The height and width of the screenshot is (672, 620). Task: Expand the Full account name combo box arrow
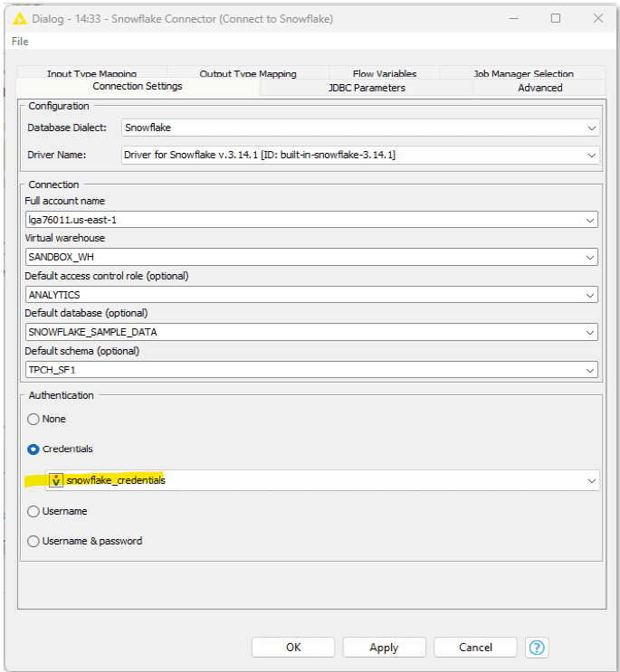click(590, 220)
